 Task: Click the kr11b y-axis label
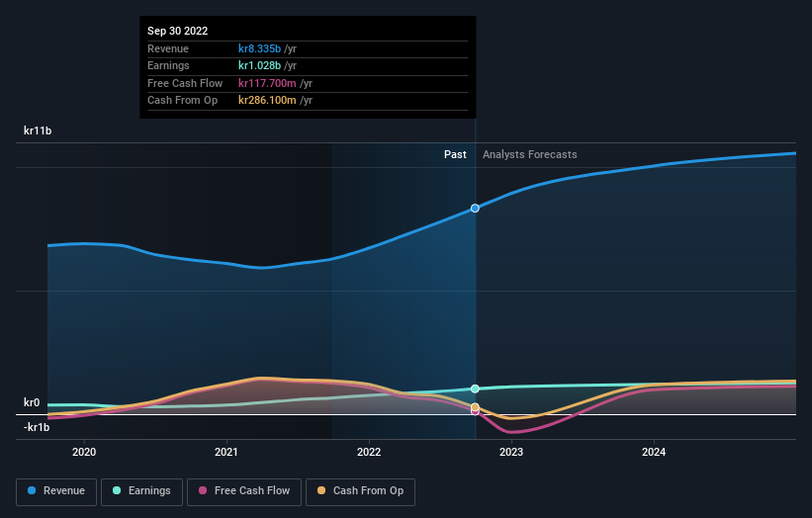tap(38, 130)
